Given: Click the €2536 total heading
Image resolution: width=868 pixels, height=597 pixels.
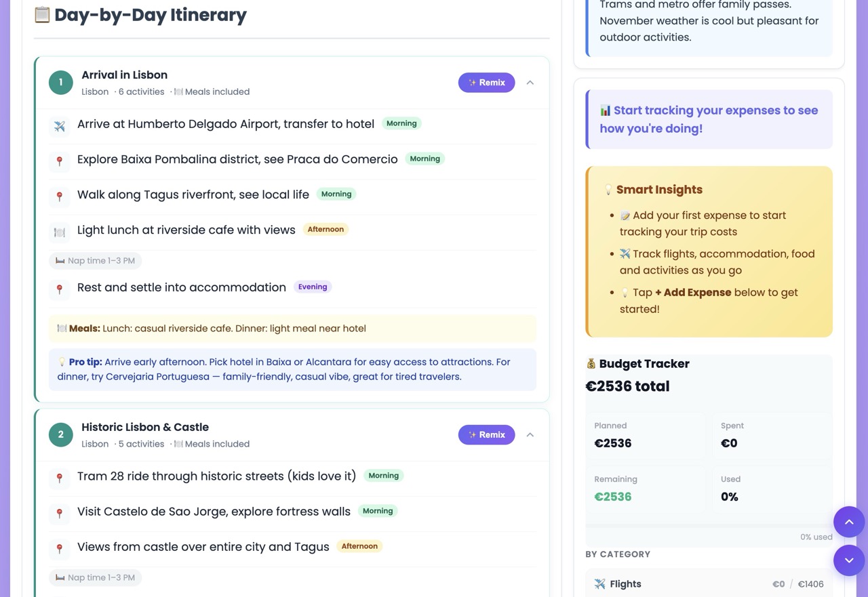Looking at the screenshot, I should point(627,386).
